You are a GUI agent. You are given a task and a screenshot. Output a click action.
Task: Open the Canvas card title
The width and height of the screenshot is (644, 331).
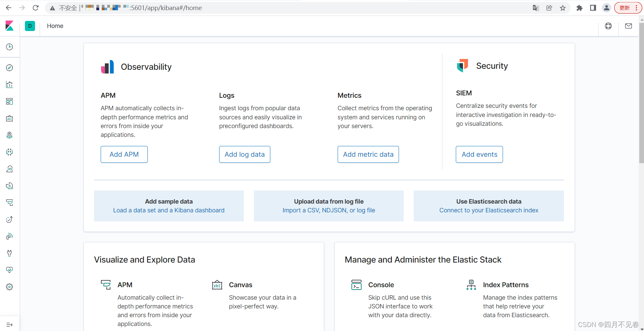pyautogui.click(x=241, y=285)
